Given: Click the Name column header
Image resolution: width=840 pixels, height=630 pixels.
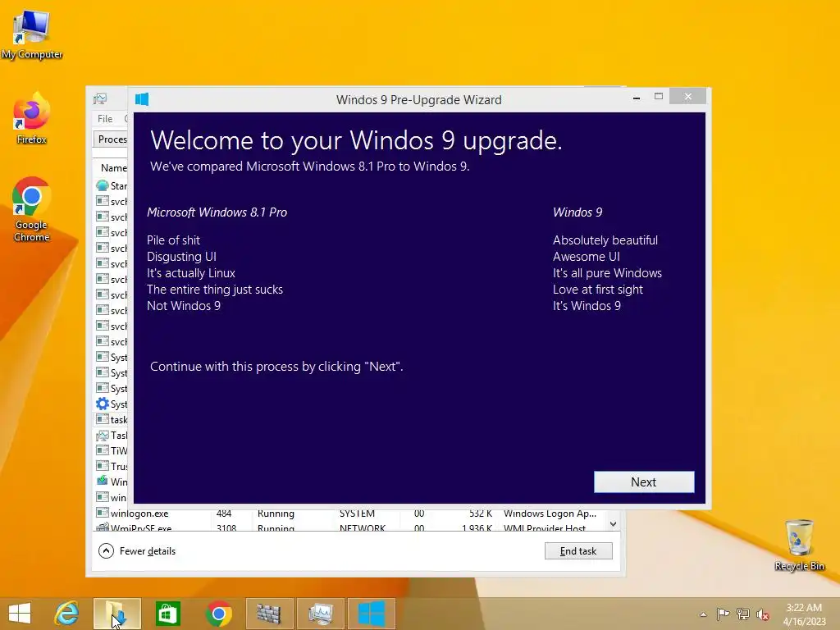Looking at the screenshot, I should 113,167.
